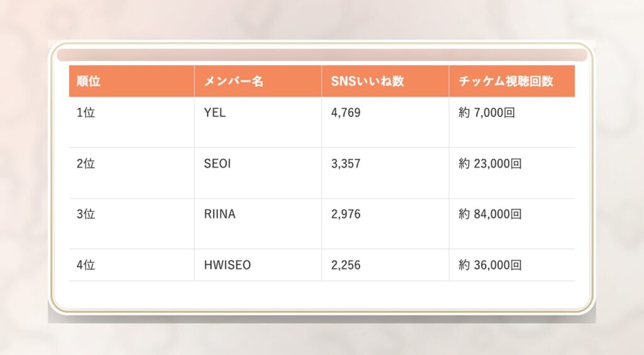Click the チッケム視聴回数 column header
Viewport: 644px width, 355px height.
pyautogui.click(x=506, y=81)
